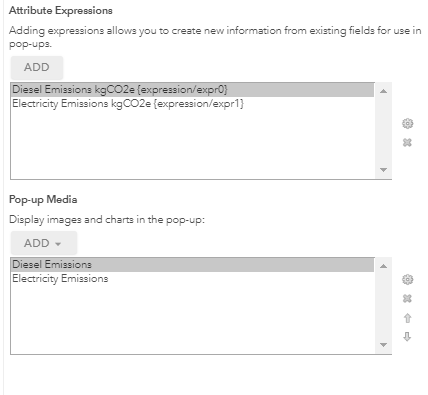Screen dimensions: 428x395
Task: Expand the Pop-up Media ADD dropdown arrow
Action: click(x=58, y=244)
